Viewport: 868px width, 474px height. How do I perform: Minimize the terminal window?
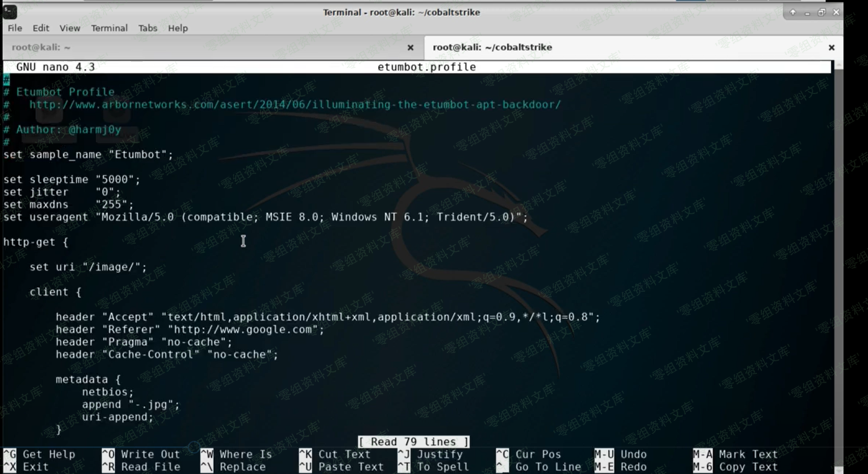(x=807, y=12)
